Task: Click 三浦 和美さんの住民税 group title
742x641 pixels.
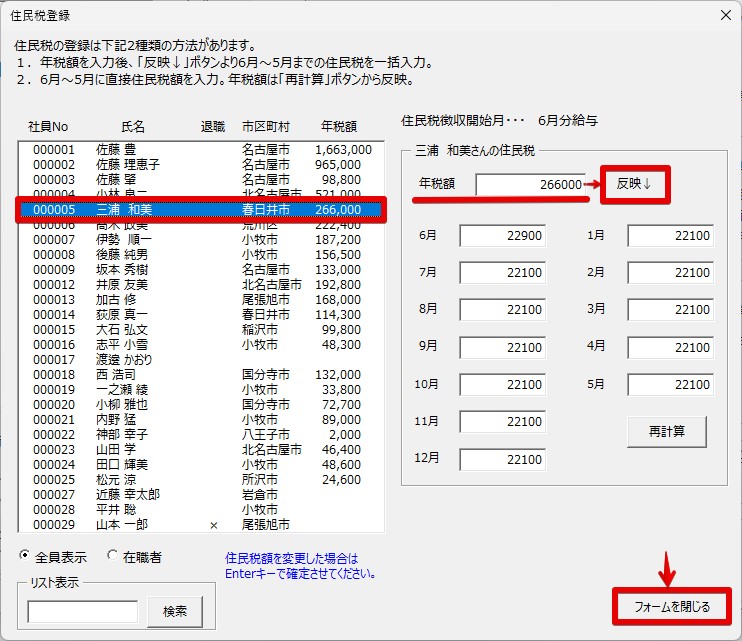Action: [475, 150]
